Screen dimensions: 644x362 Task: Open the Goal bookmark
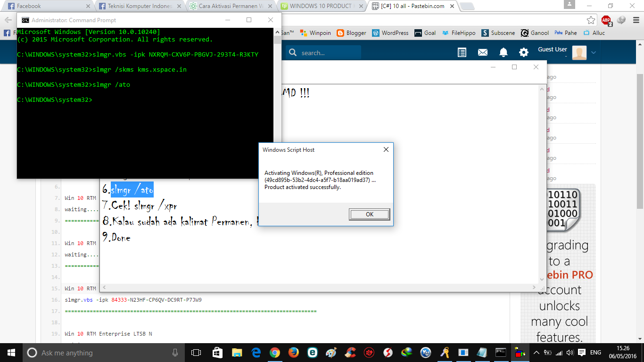coord(425,33)
